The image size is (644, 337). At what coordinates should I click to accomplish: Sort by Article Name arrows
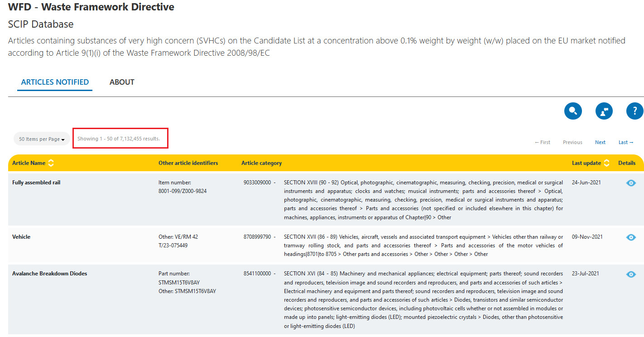point(51,163)
